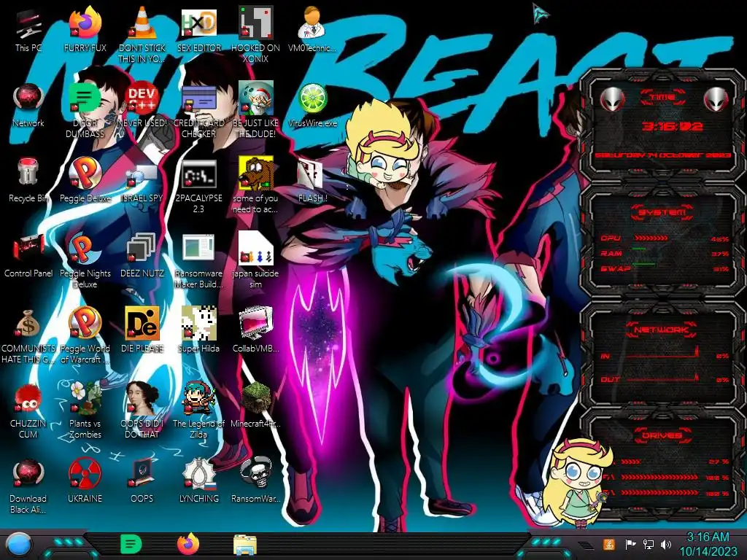Click the orange Java tray icon
This screenshot has width=747, height=560.
point(608,544)
